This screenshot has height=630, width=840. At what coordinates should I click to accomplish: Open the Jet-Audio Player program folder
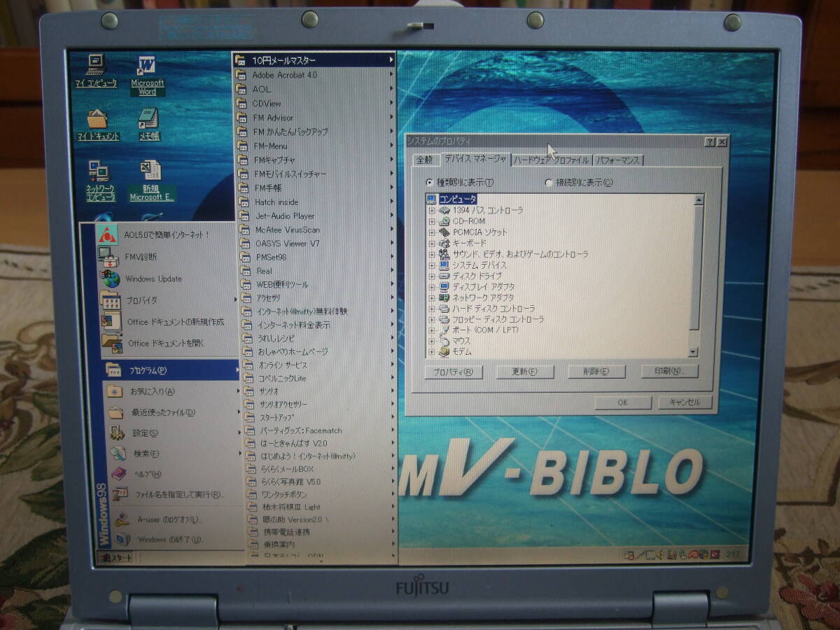coord(317,216)
